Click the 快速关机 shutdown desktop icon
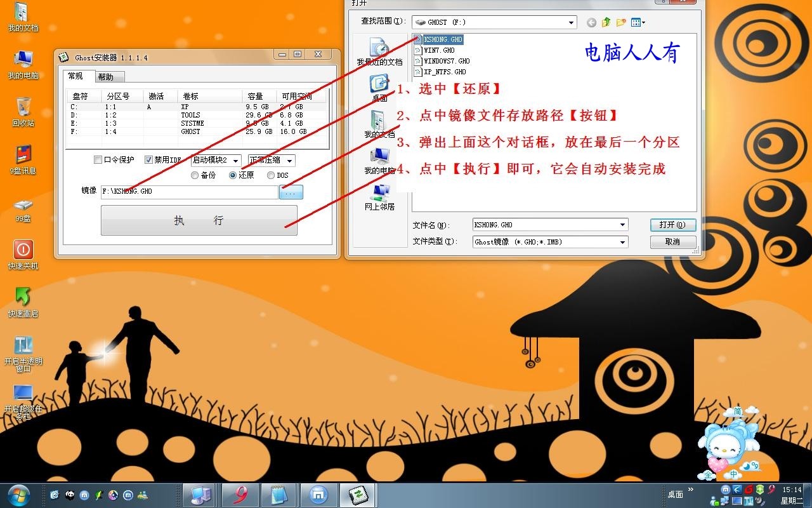 coord(23,255)
